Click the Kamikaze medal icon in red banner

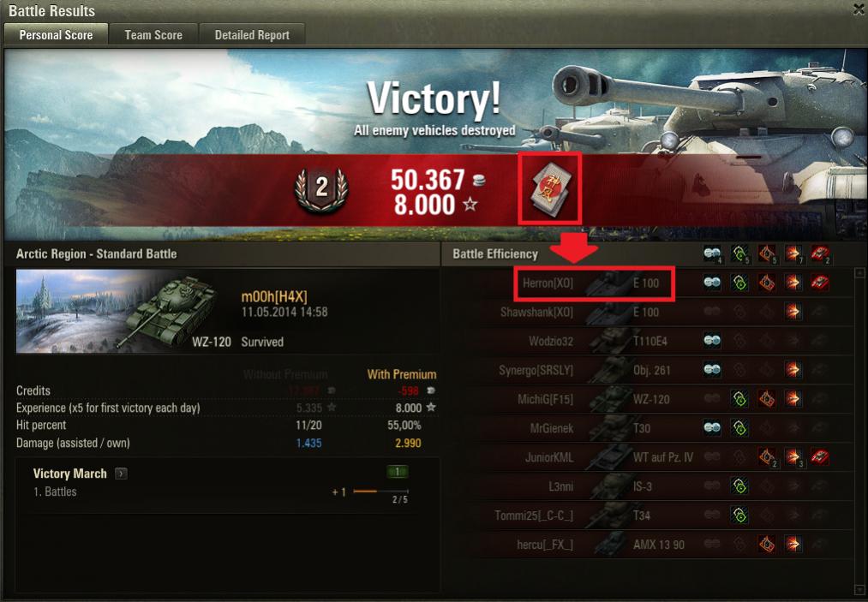click(x=551, y=190)
